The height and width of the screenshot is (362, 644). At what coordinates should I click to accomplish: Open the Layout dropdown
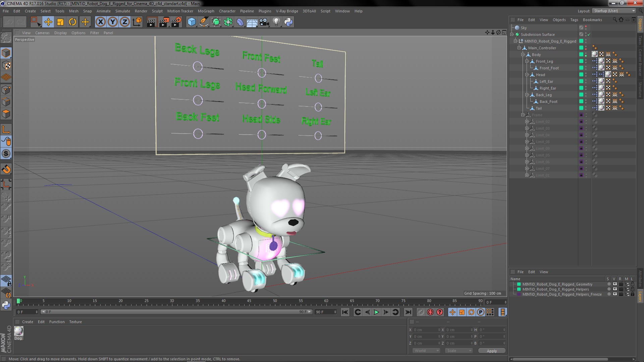click(x=614, y=11)
